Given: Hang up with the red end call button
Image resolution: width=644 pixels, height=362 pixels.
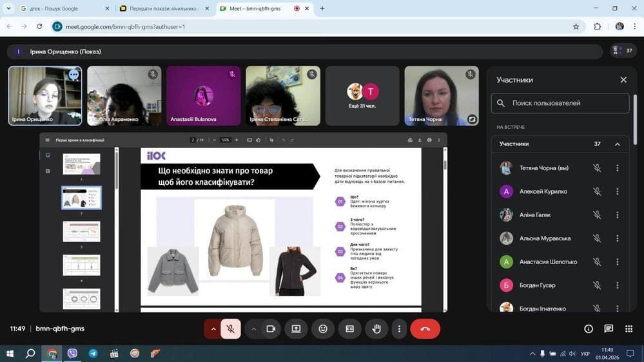Looking at the screenshot, I should [x=425, y=329].
